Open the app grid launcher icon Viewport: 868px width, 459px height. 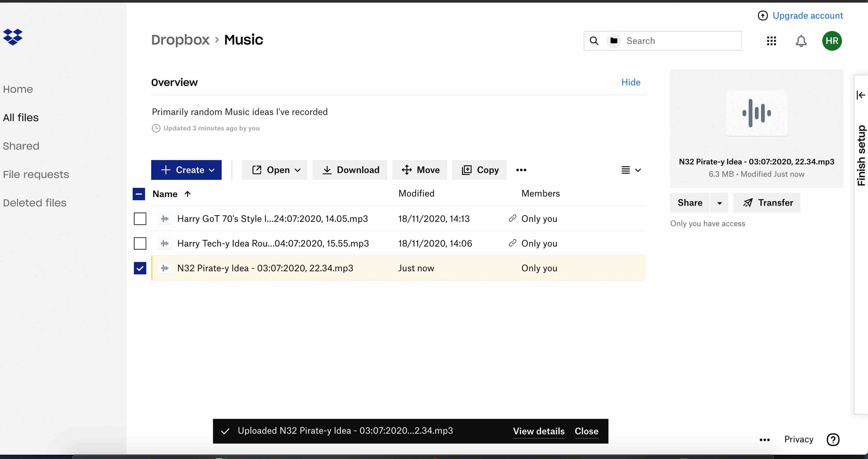click(x=771, y=41)
